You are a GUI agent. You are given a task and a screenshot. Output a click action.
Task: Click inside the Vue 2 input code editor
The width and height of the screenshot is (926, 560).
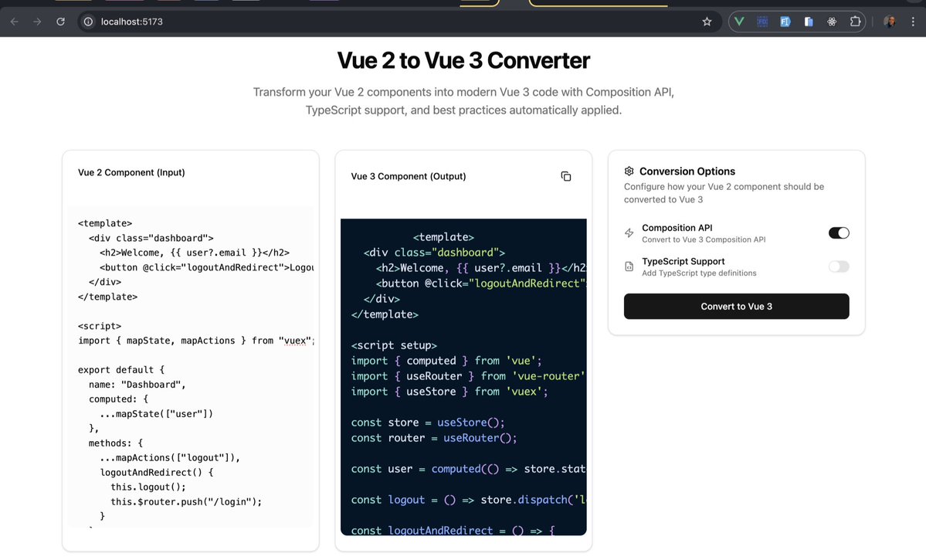(190, 366)
